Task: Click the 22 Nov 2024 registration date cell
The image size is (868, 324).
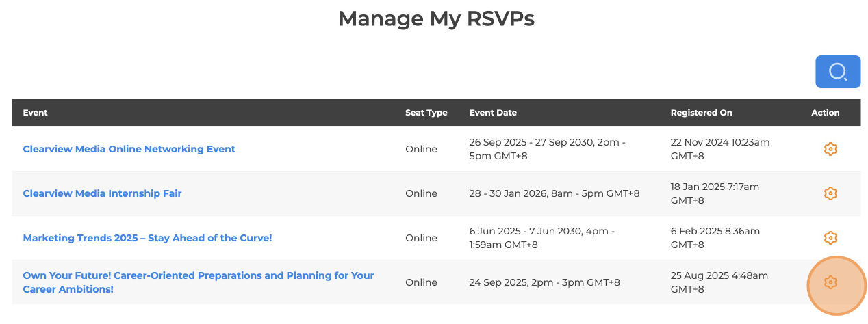Action: click(x=720, y=149)
